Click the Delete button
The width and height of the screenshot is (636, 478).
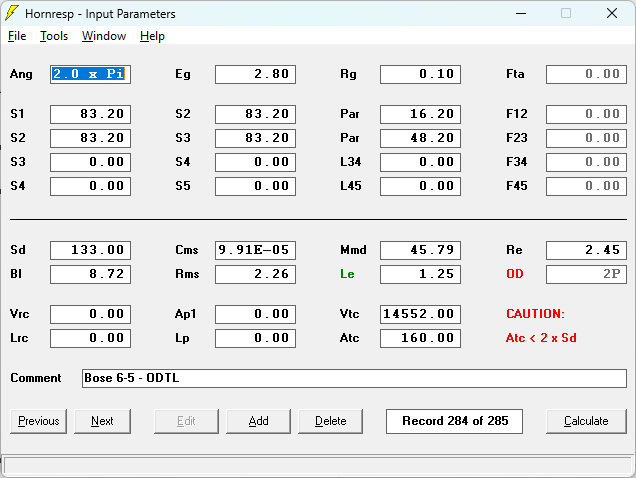click(331, 421)
